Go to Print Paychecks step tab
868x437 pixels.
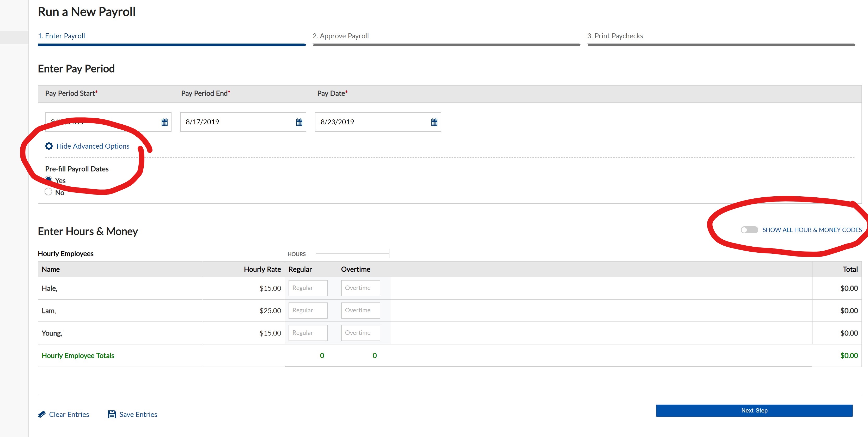[x=615, y=36]
